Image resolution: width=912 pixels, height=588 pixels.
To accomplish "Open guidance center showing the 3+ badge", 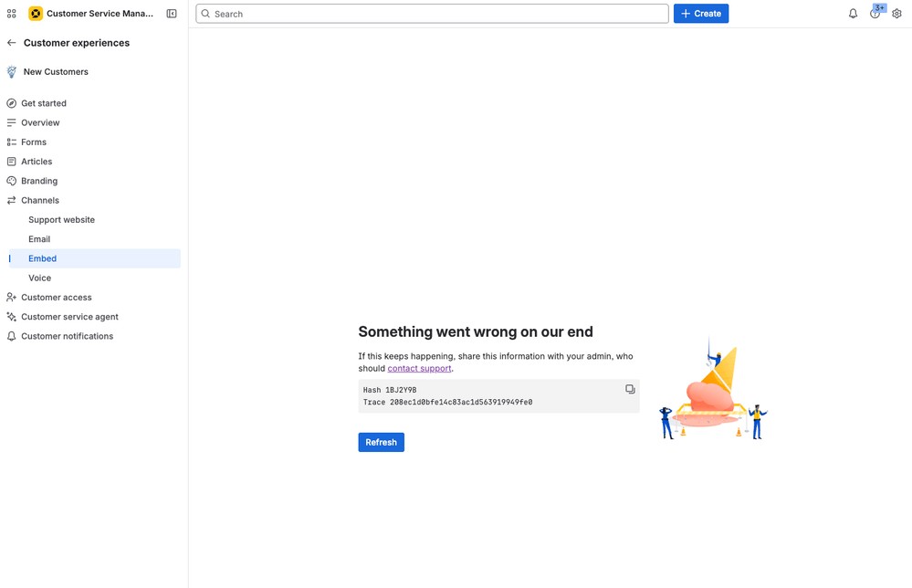I will 875,14.
